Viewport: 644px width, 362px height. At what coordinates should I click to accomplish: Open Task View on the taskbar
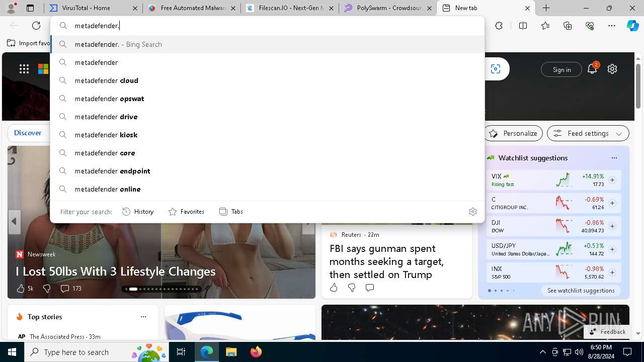[181, 352]
